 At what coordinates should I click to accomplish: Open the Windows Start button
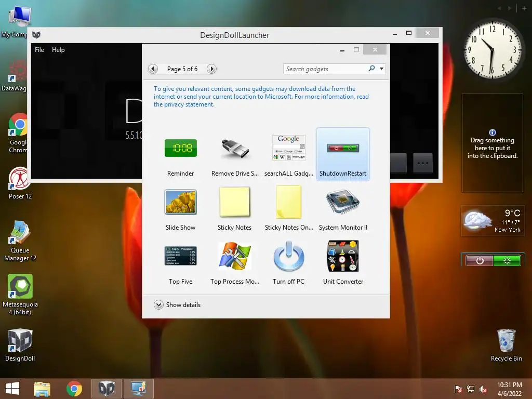(x=12, y=389)
